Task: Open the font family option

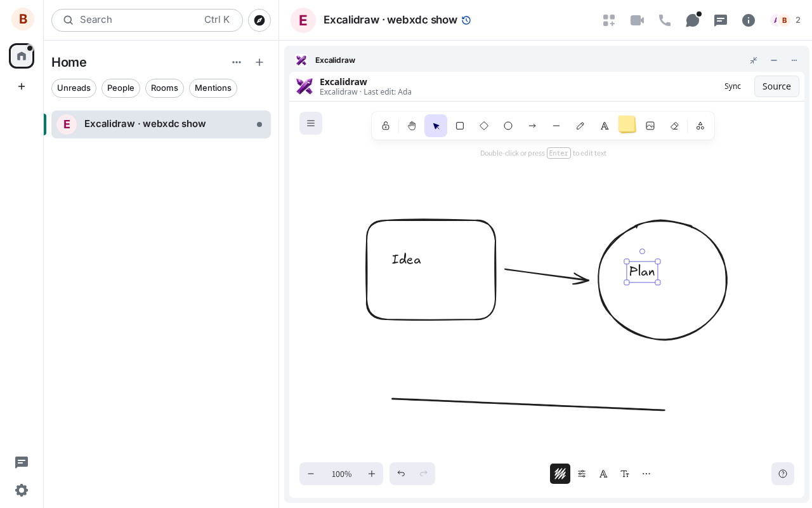Action: (603, 474)
